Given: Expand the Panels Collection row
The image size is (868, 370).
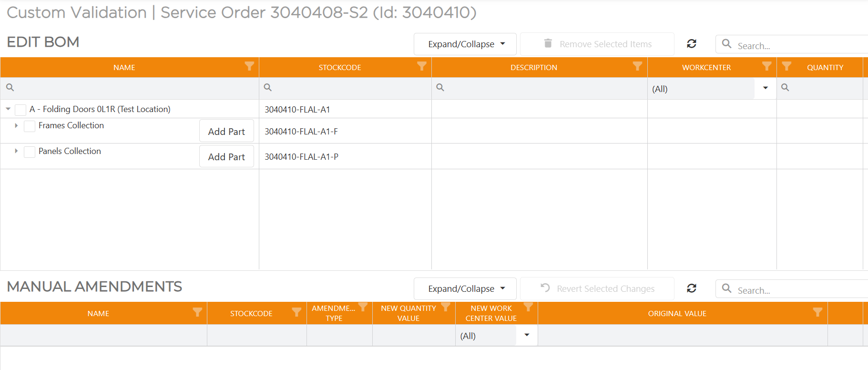Looking at the screenshot, I should [x=16, y=151].
